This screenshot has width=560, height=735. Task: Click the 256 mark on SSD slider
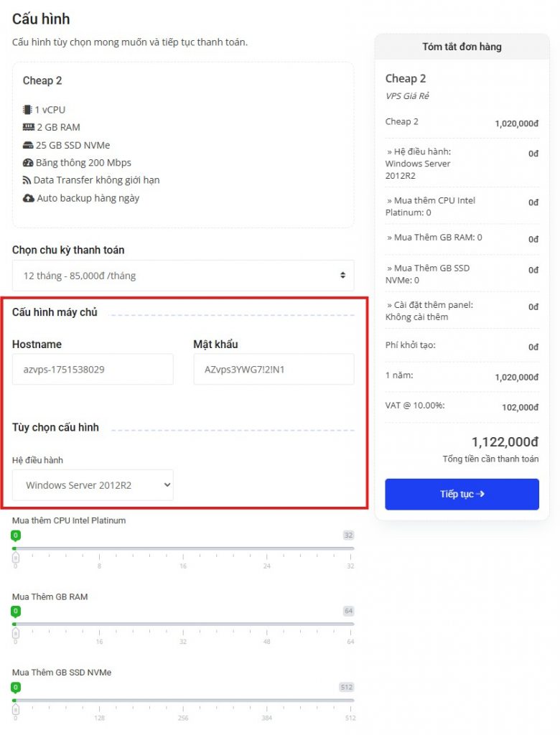[183, 718]
